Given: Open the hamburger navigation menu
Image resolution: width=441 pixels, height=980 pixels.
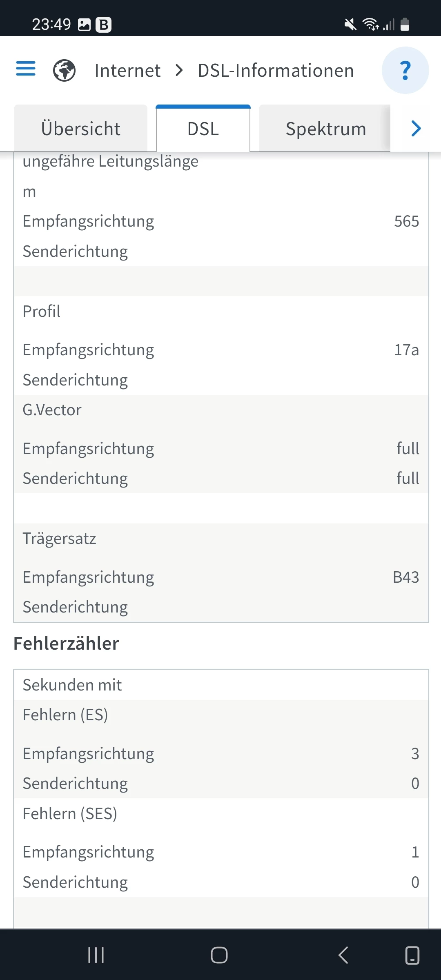Looking at the screenshot, I should (26, 69).
